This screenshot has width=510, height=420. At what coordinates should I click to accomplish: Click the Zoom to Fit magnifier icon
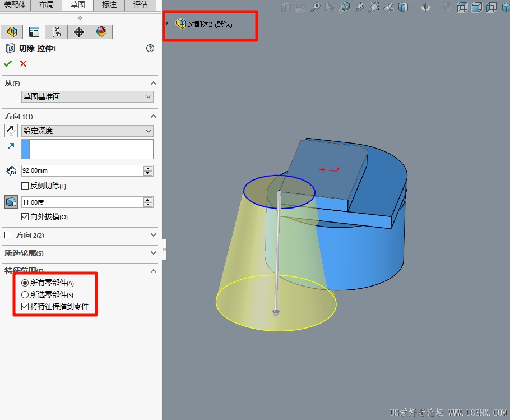click(315, 7)
